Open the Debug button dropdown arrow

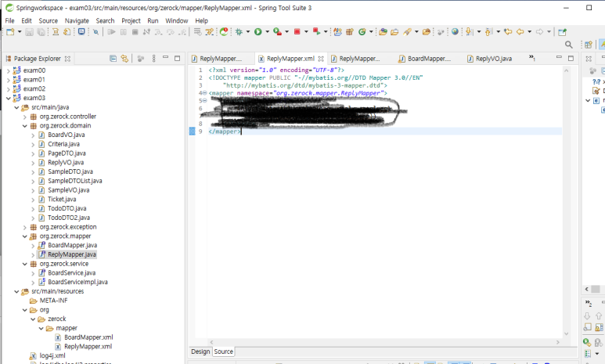(247, 32)
